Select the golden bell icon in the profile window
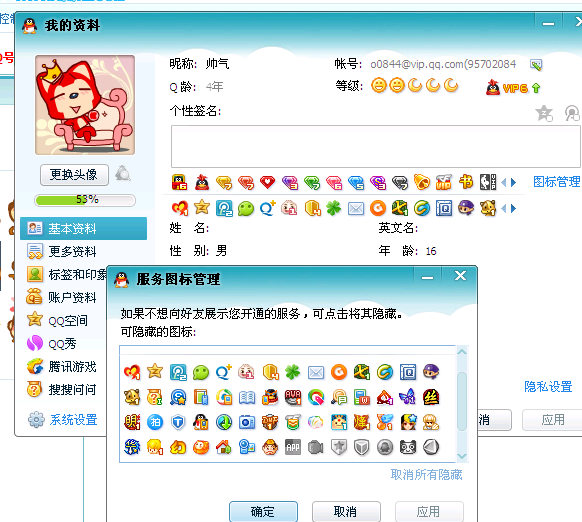Viewport: 582px width, 522px height. point(422,182)
